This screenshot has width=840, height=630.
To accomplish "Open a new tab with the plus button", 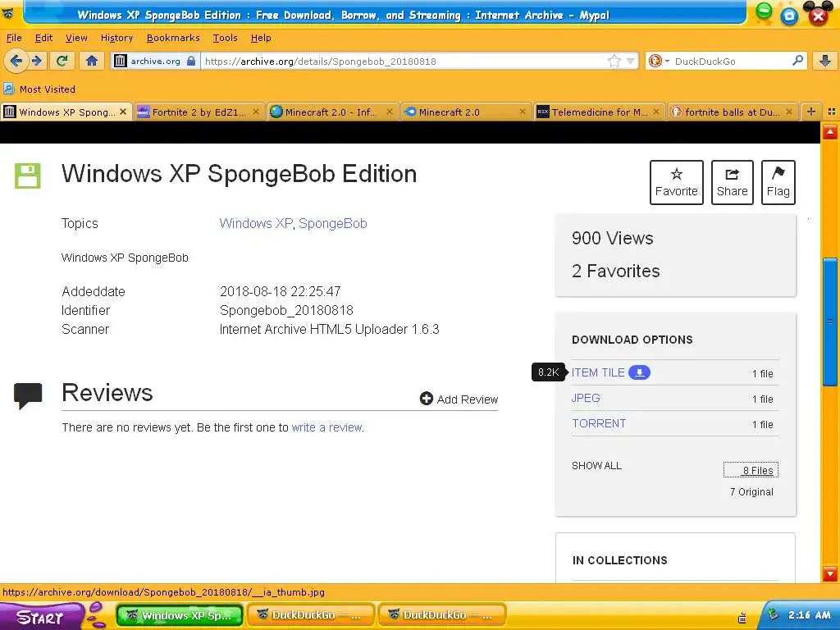I will pyautogui.click(x=811, y=112).
